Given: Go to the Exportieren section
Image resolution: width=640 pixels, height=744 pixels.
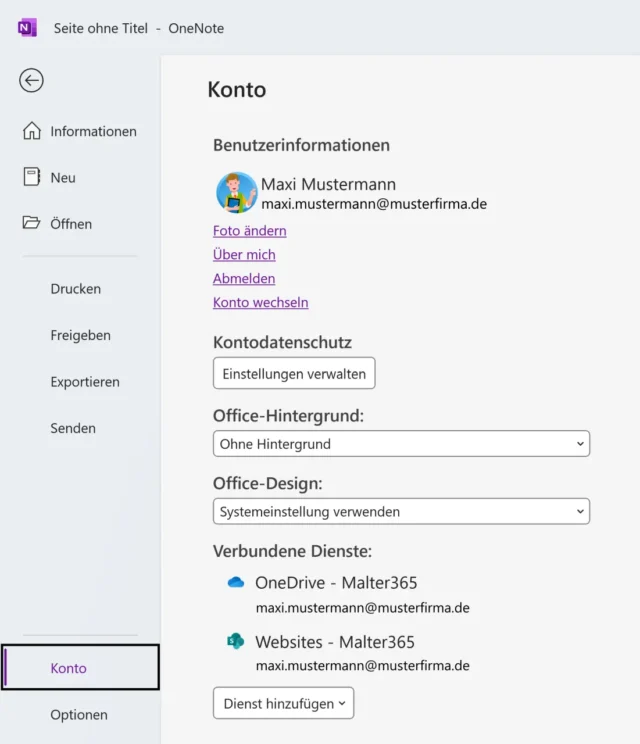Looking at the screenshot, I should 85,382.
